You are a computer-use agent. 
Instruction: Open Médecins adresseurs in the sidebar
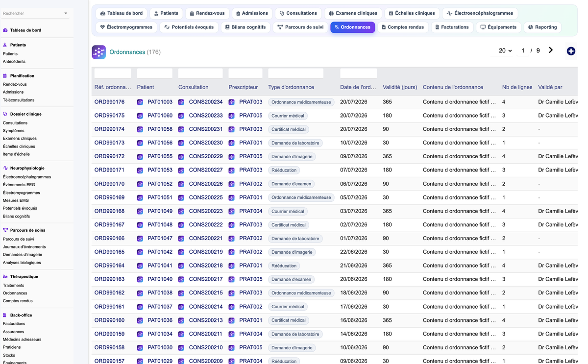pos(22,340)
